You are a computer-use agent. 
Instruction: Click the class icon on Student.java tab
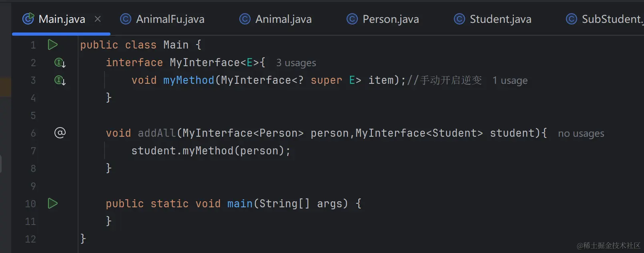click(459, 19)
